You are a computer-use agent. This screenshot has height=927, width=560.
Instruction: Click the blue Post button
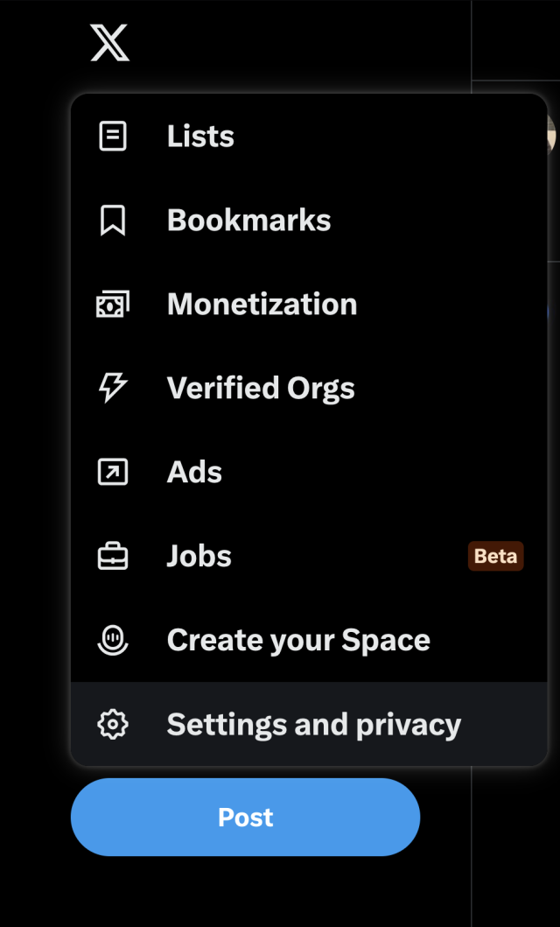(245, 817)
